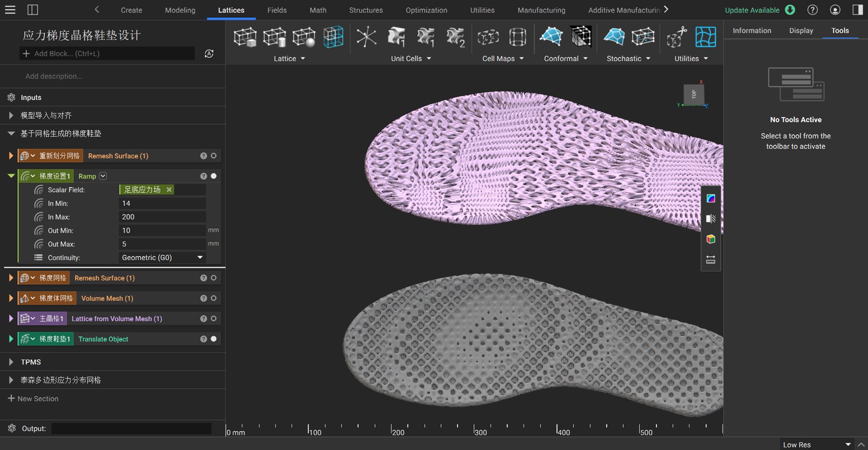Viewport: 868px width, 450px height.
Task: Open the Display panel tab
Action: coord(801,30)
